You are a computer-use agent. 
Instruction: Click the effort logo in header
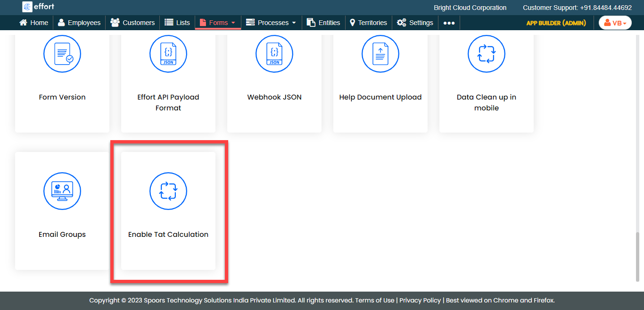tap(38, 7)
